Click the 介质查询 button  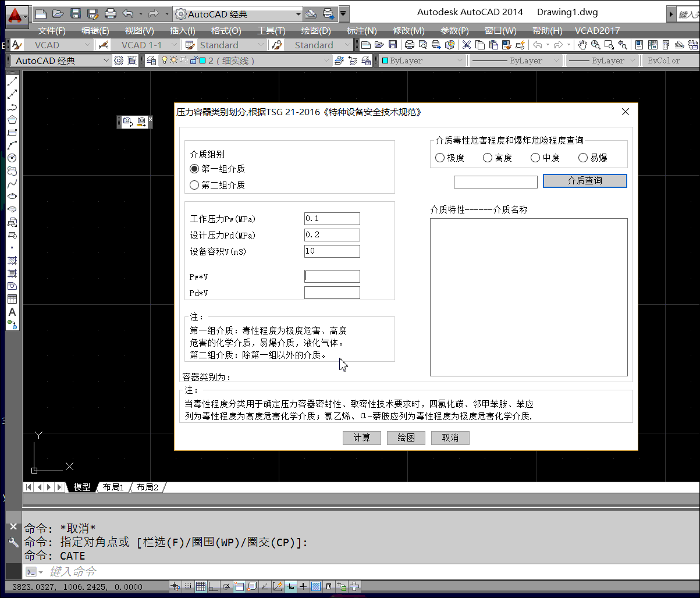tap(585, 181)
